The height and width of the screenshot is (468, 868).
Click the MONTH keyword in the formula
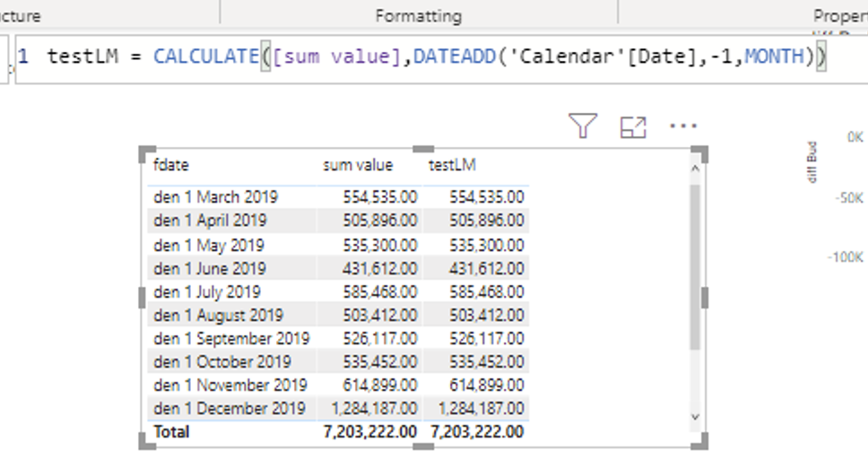774,56
